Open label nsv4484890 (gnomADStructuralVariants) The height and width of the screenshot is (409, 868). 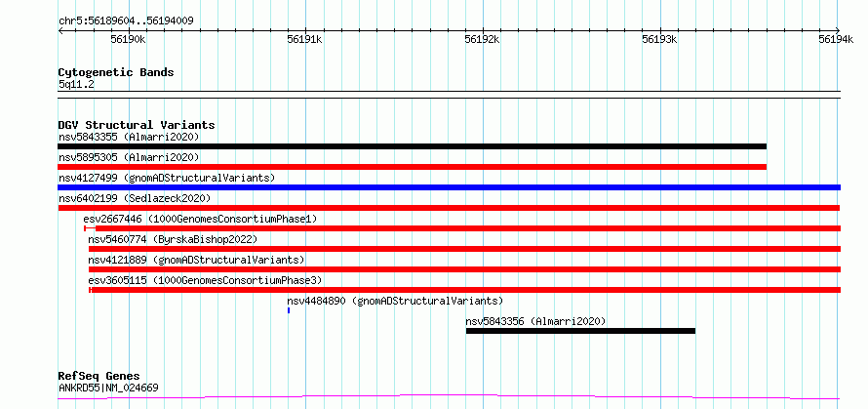click(x=395, y=301)
